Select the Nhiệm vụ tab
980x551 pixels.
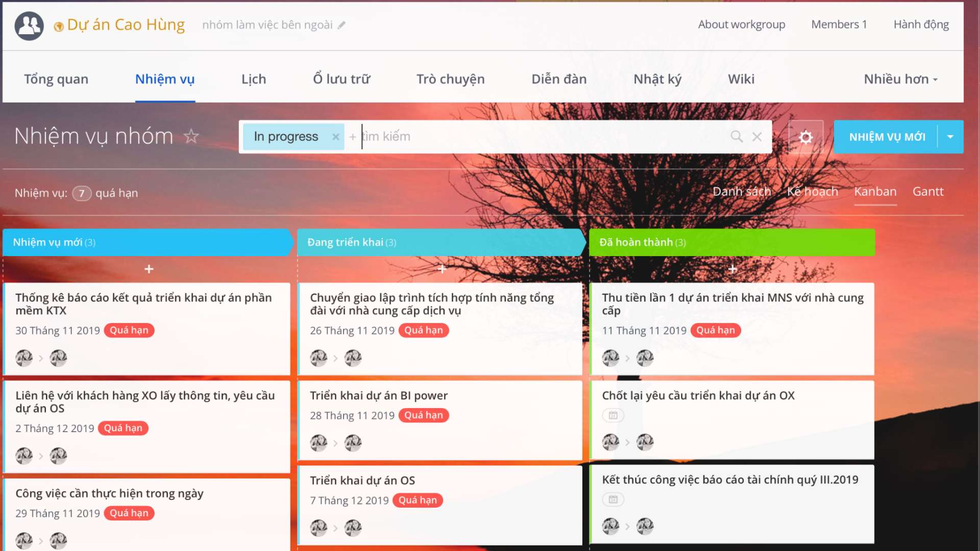tap(165, 79)
